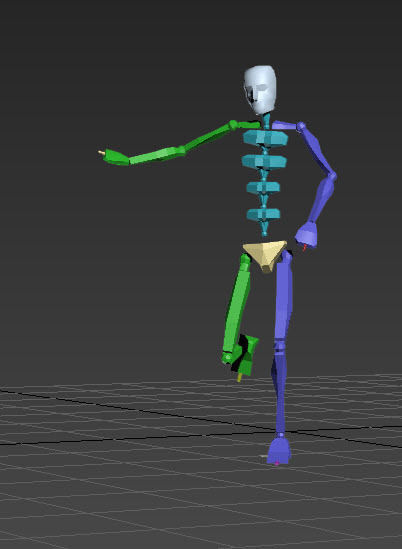402x549 pixels.
Task: Select the blue foot on the ground
Action: (279, 450)
